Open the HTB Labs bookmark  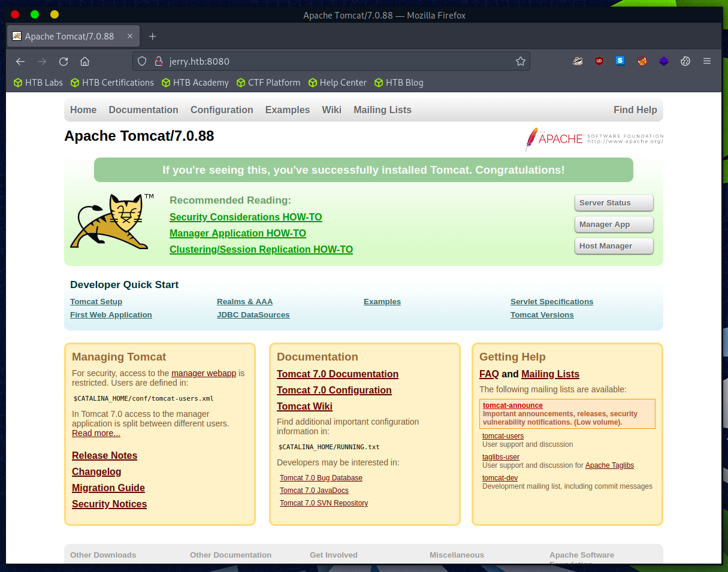click(x=38, y=83)
